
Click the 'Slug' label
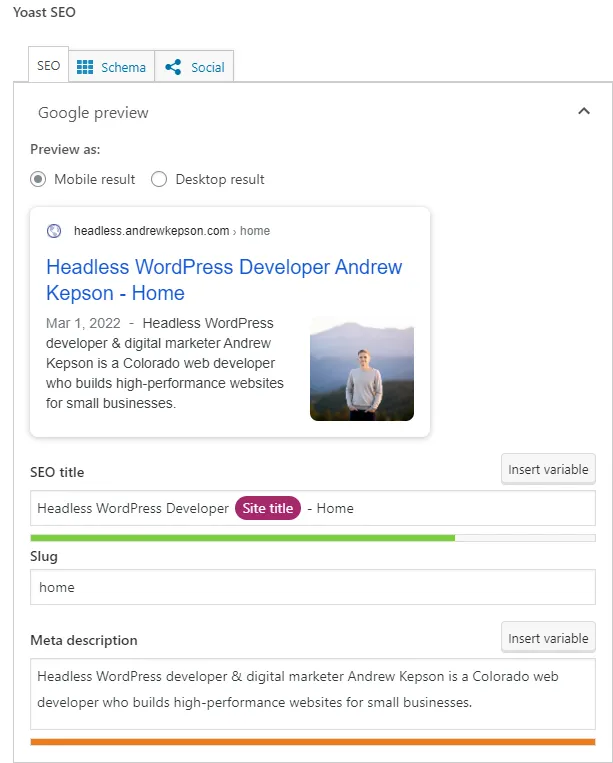coord(44,556)
